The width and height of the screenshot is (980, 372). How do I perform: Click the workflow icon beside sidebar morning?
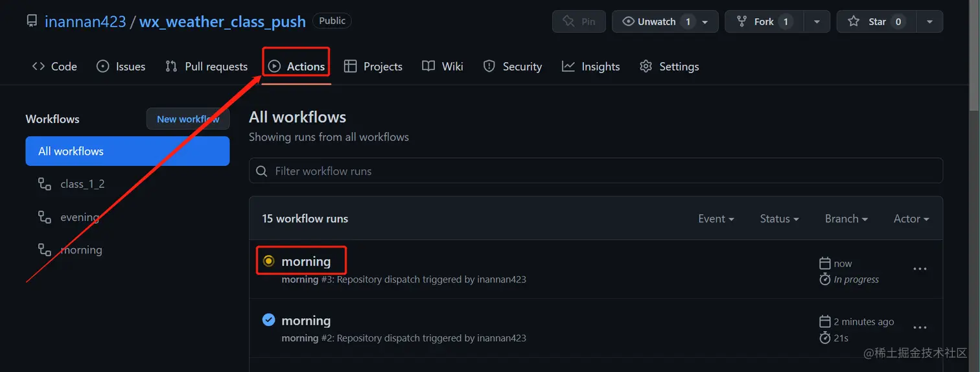click(x=45, y=250)
